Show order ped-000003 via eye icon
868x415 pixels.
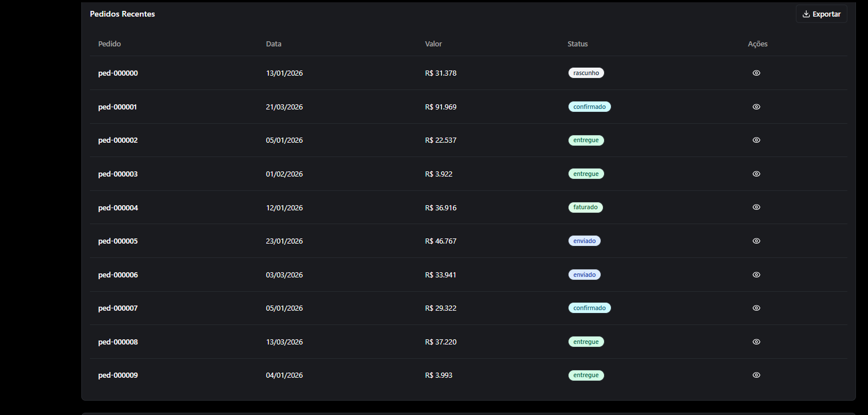click(x=756, y=174)
